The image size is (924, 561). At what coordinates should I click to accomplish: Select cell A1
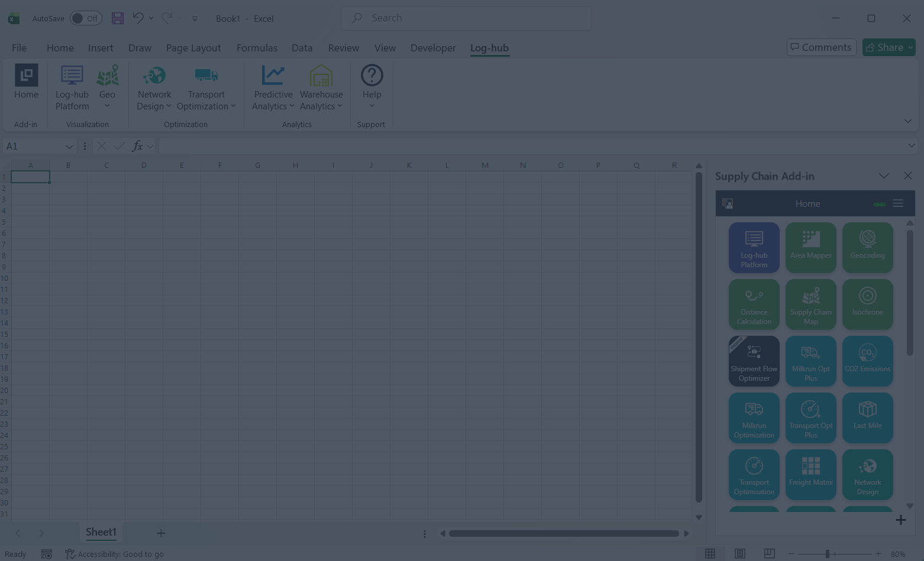[30, 177]
